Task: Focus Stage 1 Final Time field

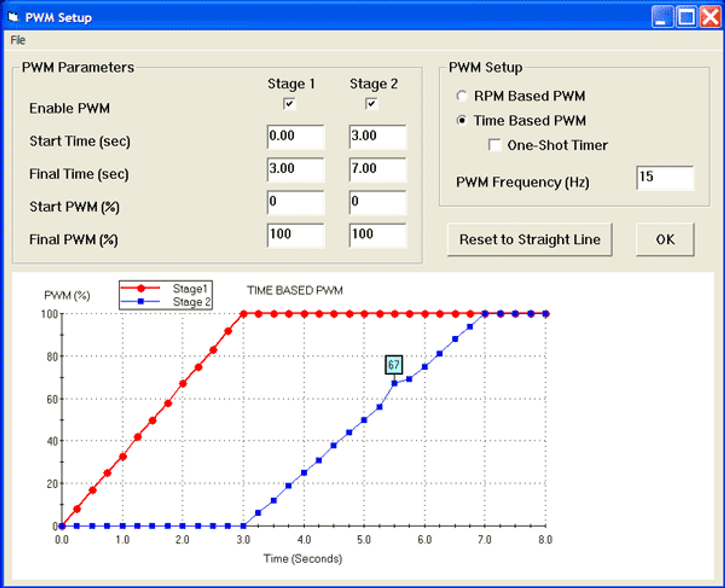Action: tap(296, 170)
